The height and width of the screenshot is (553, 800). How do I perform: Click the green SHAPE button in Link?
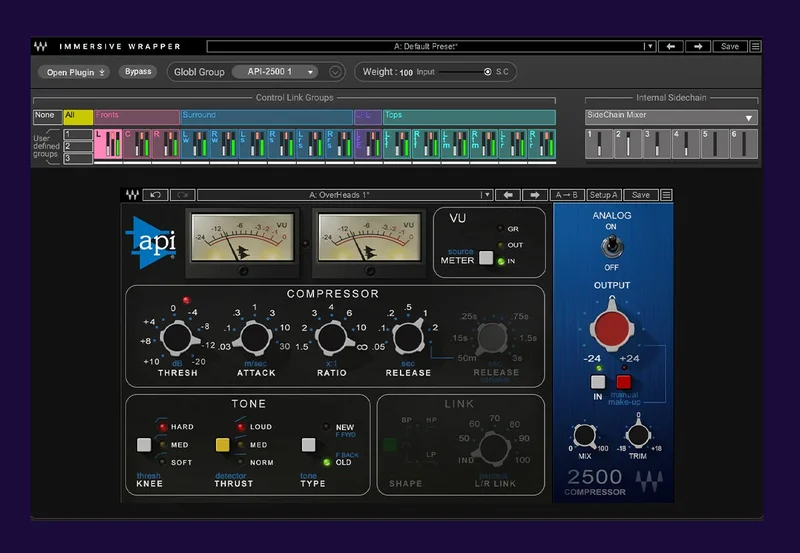(x=390, y=445)
